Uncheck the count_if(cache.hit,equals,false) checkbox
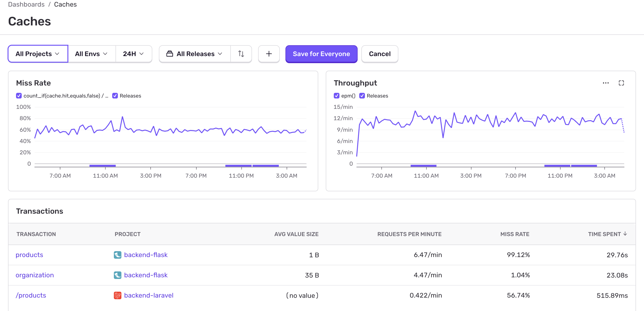This screenshot has width=644, height=311. click(19, 96)
